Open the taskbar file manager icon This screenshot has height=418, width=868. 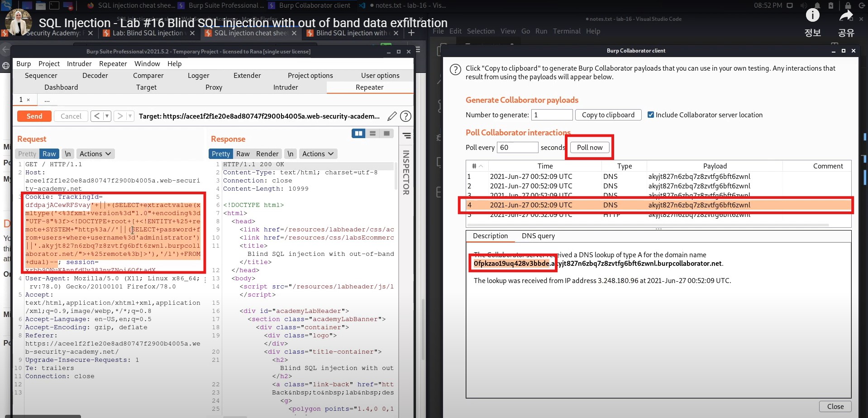(x=41, y=5)
